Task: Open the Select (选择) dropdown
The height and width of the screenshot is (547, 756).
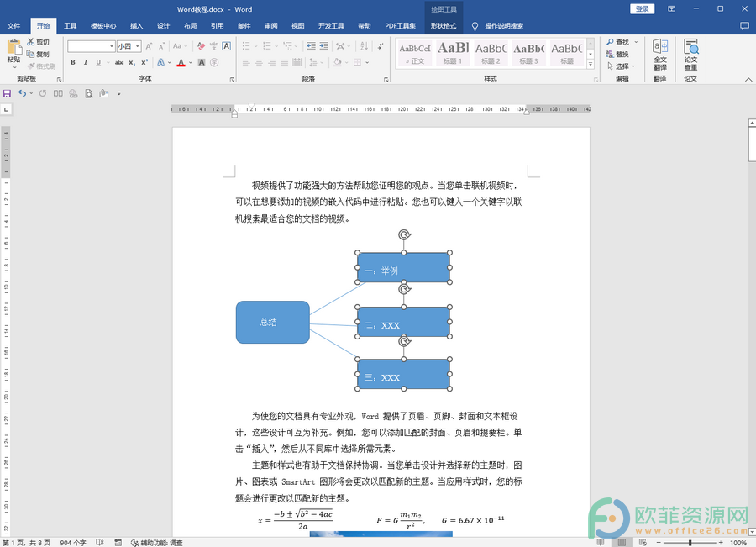Action: pyautogui.click(x=622, y=66)
